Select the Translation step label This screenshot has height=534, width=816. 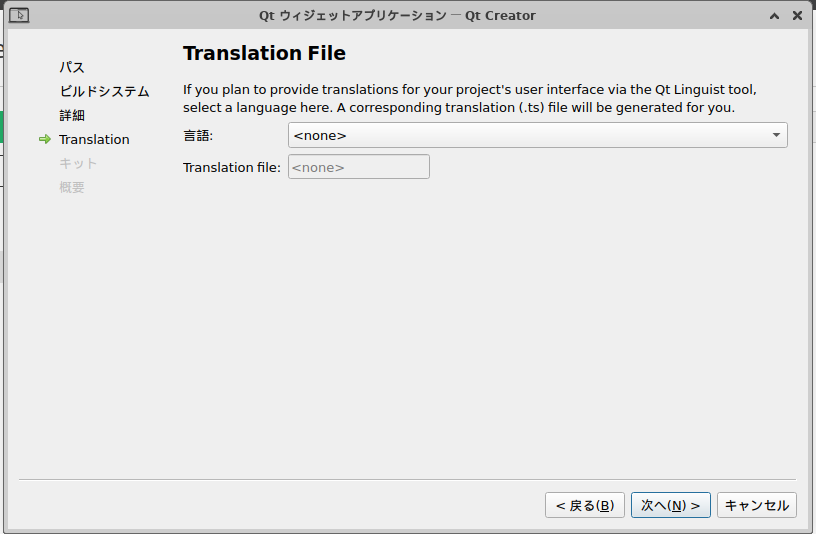coord(94,139)
